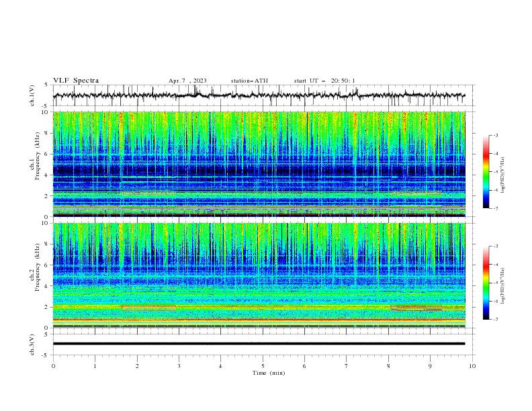Select the date text "Apr. 7 , 2023"

[187, 81]
